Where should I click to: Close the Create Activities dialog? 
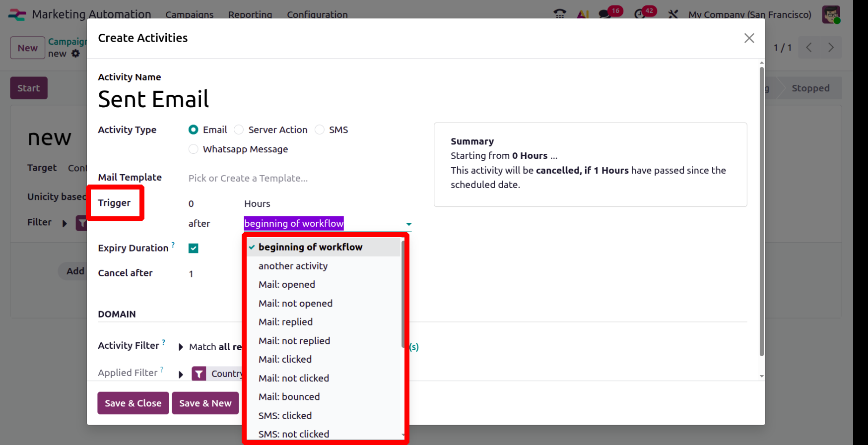[749, 38]
